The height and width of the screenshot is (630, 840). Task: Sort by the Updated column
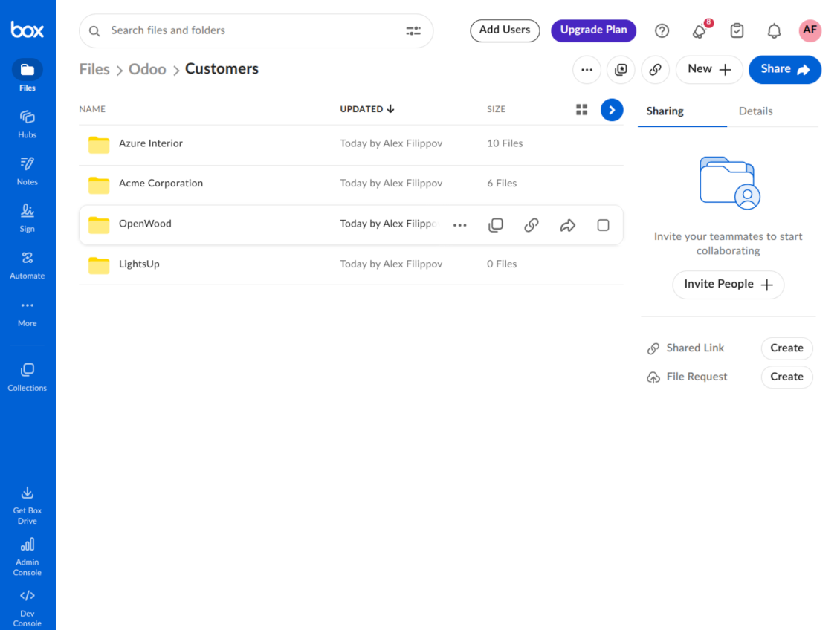pos(367,109)
